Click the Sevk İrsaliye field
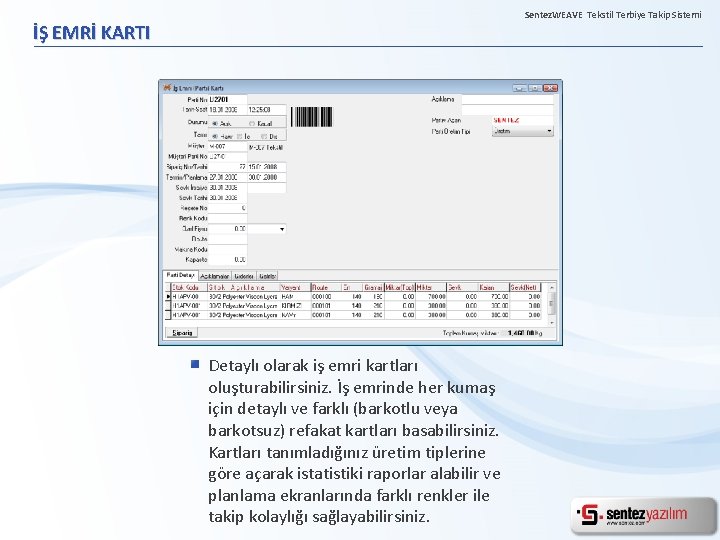This screenshot has height=540, width=720. click(228, 188)
